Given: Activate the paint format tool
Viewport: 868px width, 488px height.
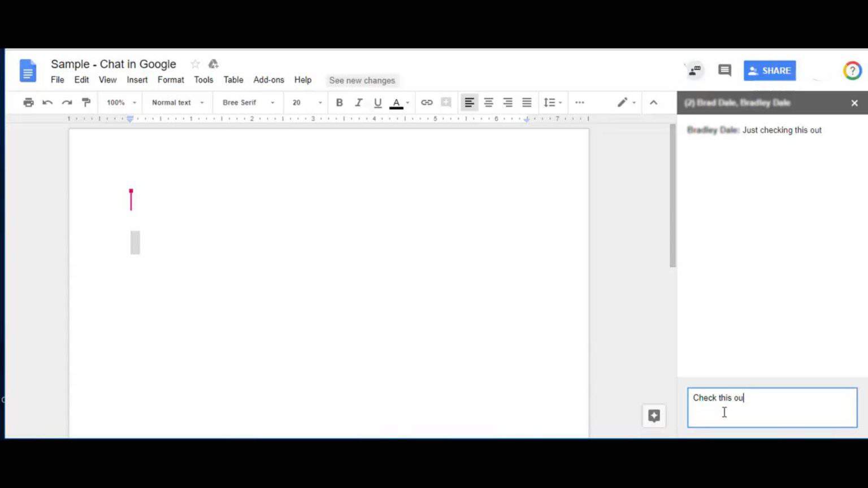Looking at the screenshot, I should point(86,102).
